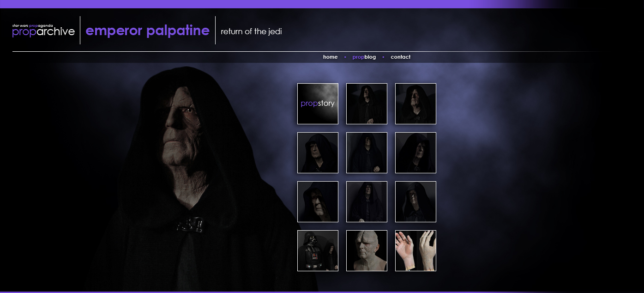Open the propstory tile

318,104
